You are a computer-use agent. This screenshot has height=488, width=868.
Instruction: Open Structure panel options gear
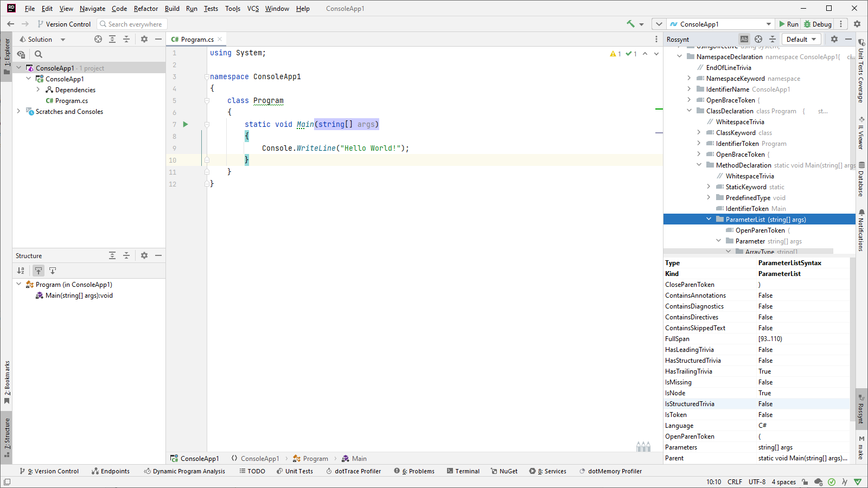pyautogui.click(x=144, y=255)
